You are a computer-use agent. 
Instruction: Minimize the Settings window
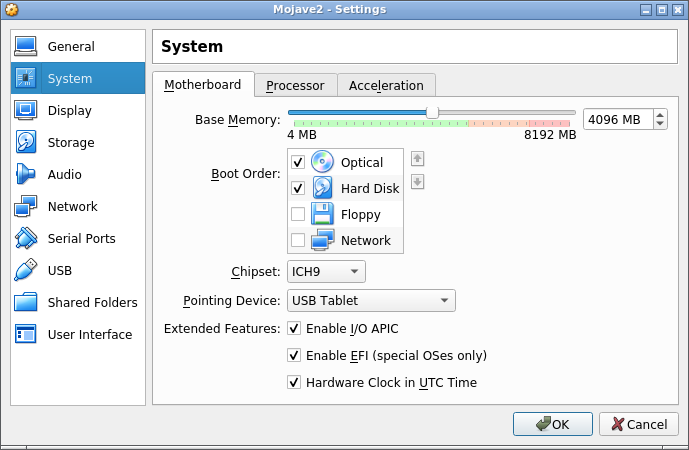tap(646, 10)
